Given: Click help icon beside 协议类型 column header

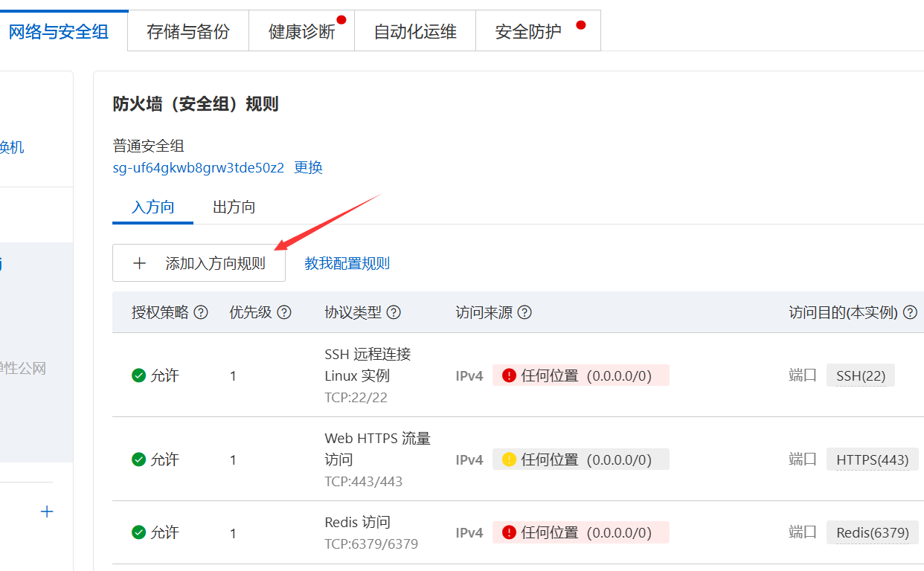Looking at the screenshot, I should click(x=394, y=313).
